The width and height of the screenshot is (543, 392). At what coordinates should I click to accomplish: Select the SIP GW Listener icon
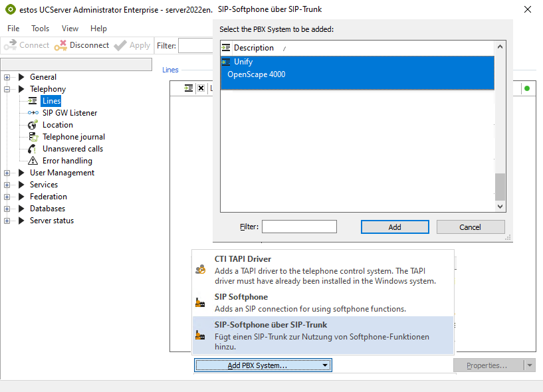click(33, 113)
